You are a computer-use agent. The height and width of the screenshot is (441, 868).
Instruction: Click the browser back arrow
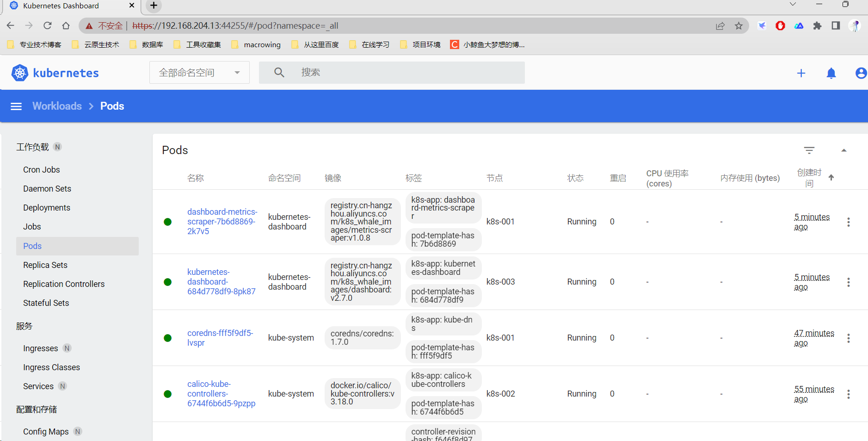pos(11,25)
